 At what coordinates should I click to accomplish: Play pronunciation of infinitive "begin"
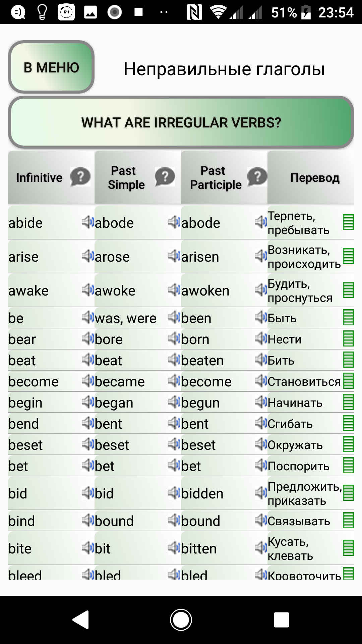click(x=88, y=402)
